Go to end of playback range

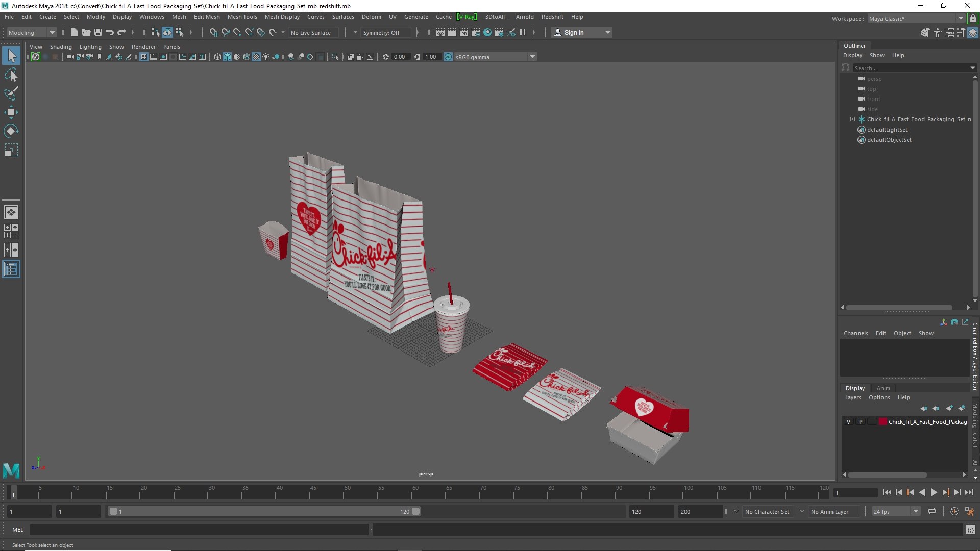969,492
